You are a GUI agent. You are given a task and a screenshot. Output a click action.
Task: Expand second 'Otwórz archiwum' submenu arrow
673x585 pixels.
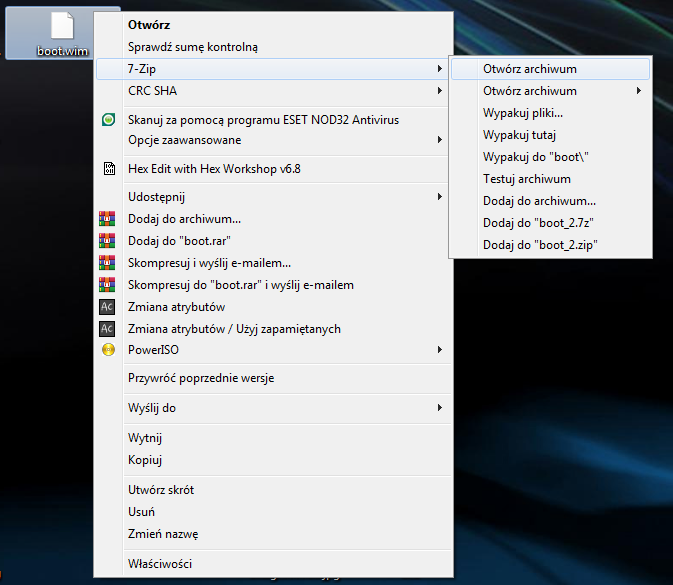pos(639,91)
